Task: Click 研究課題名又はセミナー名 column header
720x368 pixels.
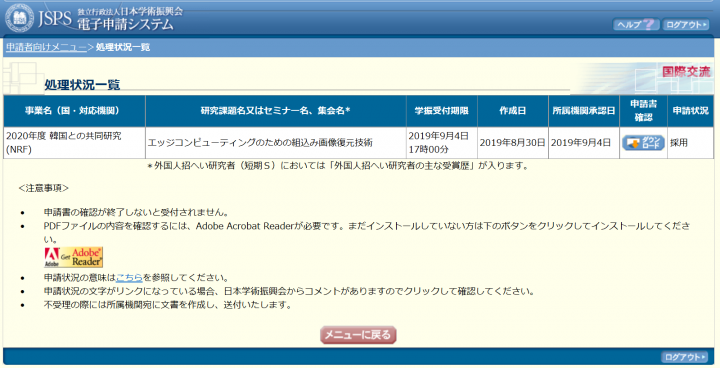Action: 276,111
